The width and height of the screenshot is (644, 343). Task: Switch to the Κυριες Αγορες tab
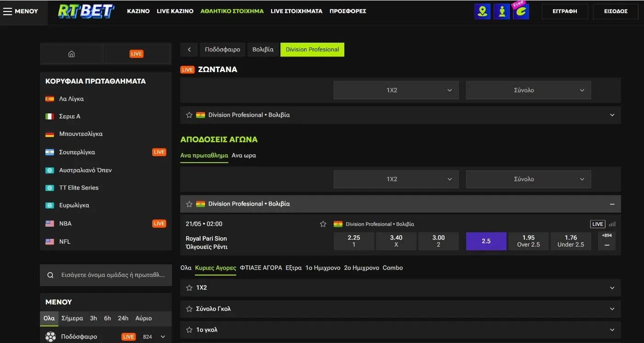point(216,268)
